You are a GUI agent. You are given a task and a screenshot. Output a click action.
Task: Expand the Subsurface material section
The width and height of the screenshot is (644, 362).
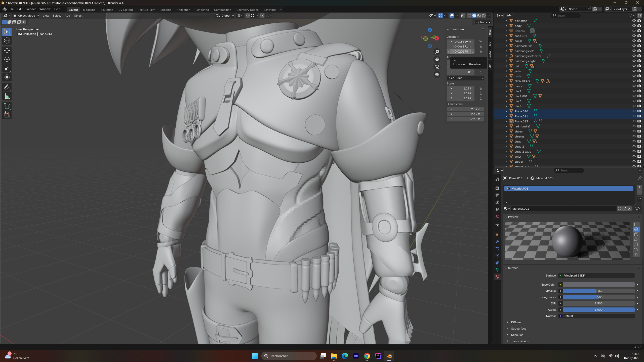pos(518,329)
